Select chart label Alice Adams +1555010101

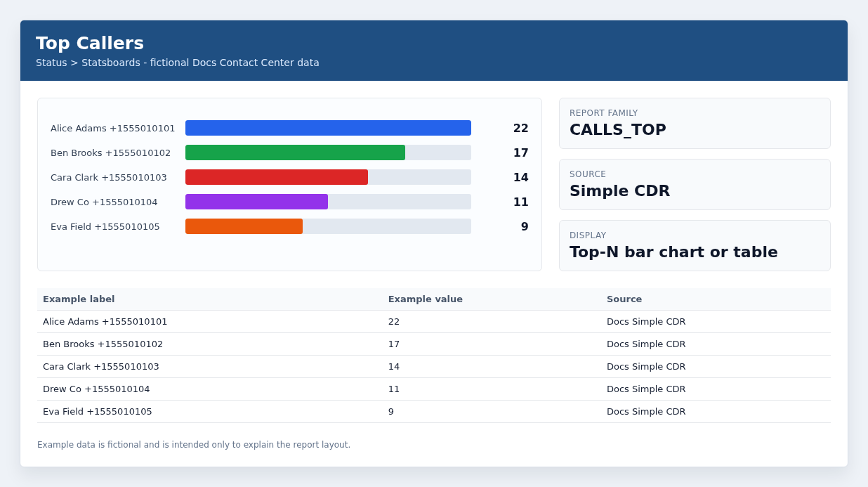113,128
